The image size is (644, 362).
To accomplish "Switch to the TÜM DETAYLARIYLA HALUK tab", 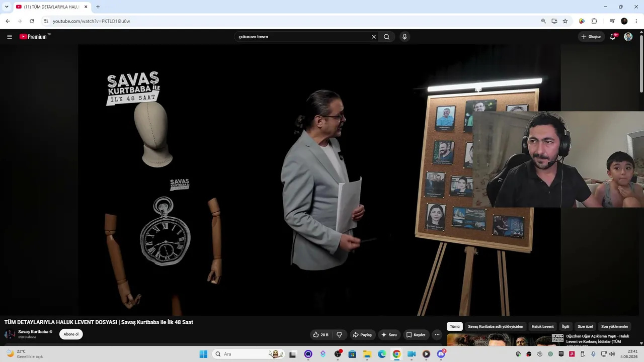I will click(51, 7).
